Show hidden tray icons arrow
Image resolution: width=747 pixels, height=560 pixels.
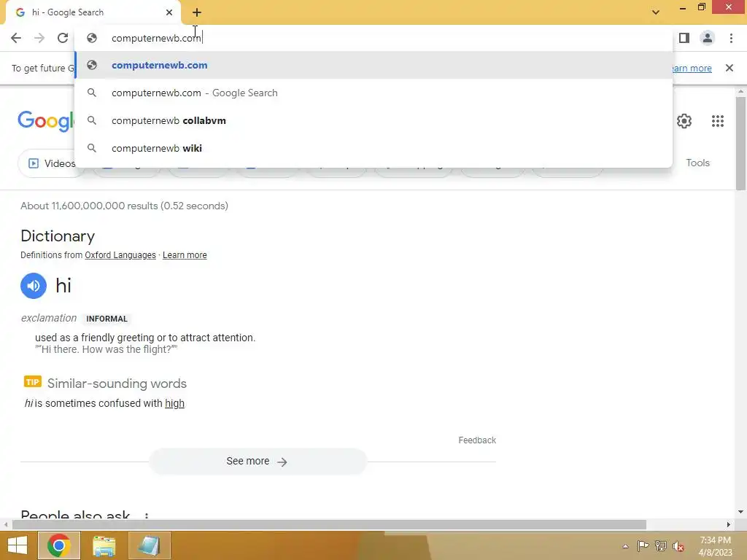625,546
